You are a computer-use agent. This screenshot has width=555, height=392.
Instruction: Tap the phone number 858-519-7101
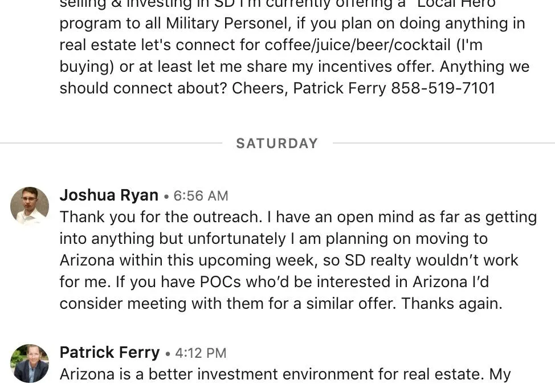point(443,88)
